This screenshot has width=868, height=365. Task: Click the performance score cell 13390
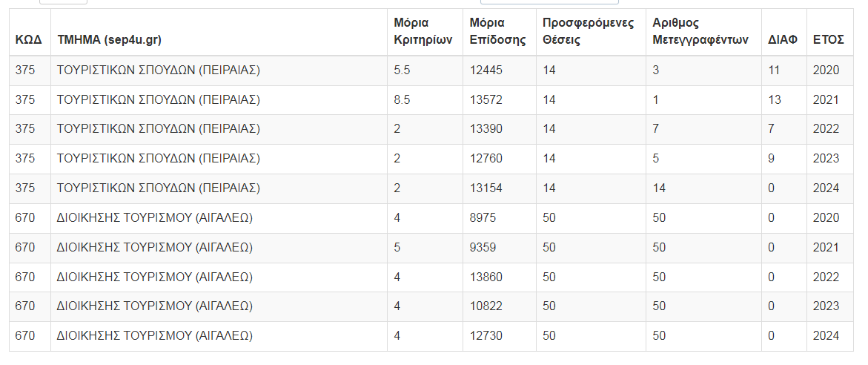(x=486, y=129)
